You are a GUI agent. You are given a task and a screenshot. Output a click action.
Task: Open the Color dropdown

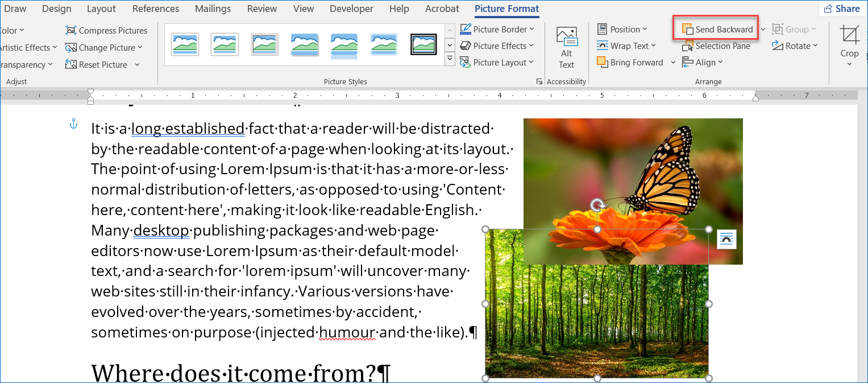point(13,30)
